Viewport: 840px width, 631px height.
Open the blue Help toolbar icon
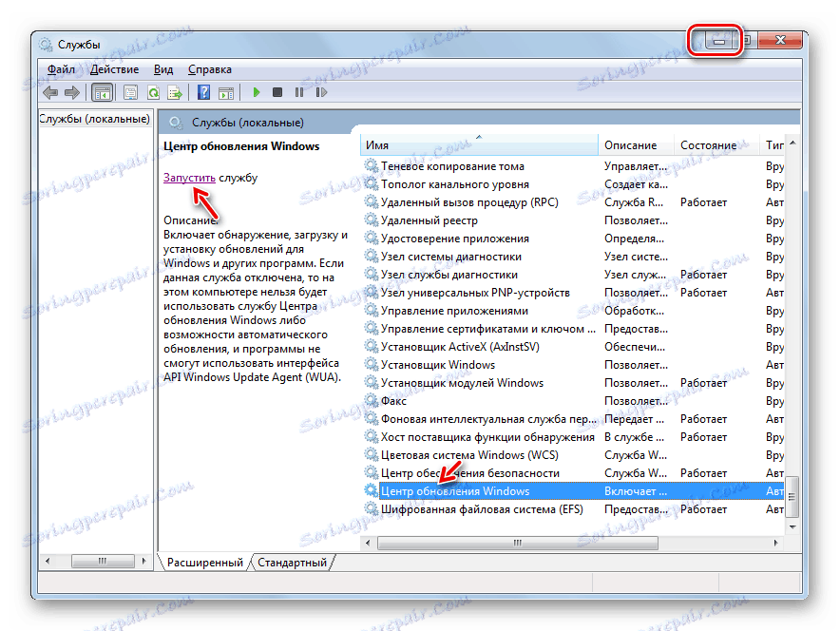[x=203, y=93]
